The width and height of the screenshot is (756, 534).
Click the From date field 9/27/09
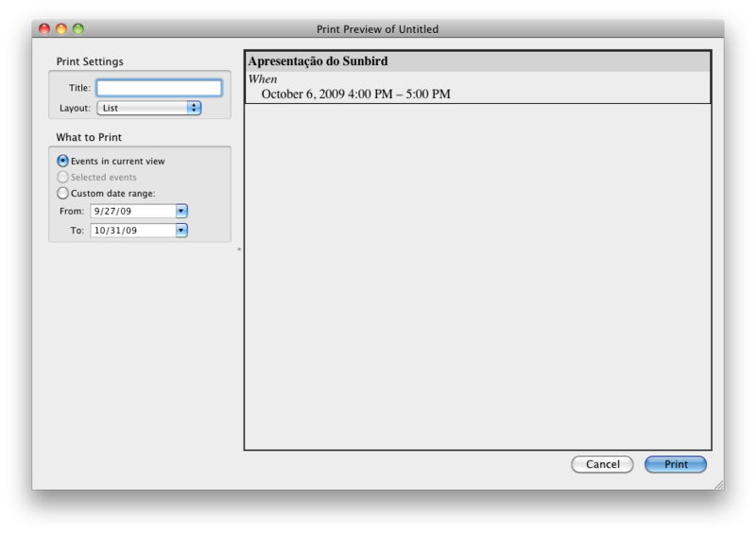(133, 211)
